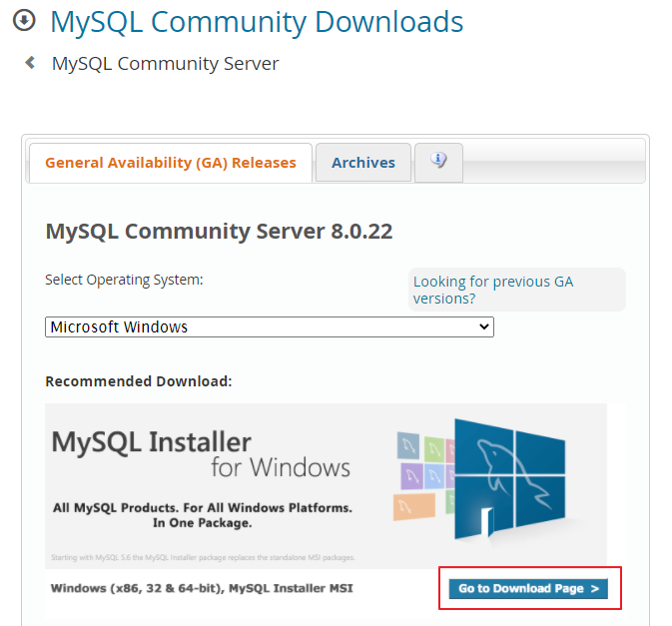
Task: Click the Recommended Download label
Action: [x=139, y=381]
